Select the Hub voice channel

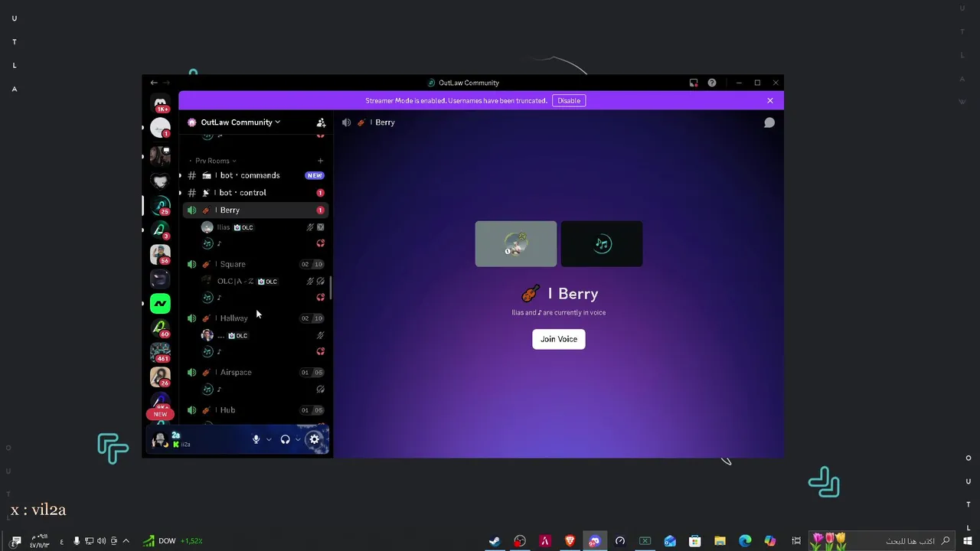(x=256, y=410)
